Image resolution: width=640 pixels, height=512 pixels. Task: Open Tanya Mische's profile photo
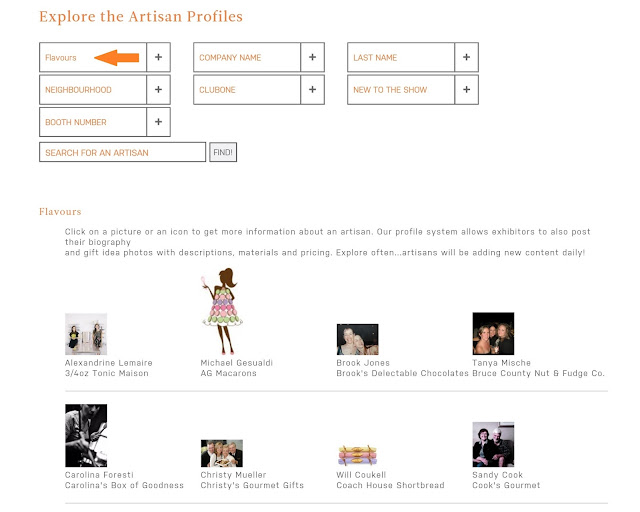pyautogui.click(x=493, y=334)
